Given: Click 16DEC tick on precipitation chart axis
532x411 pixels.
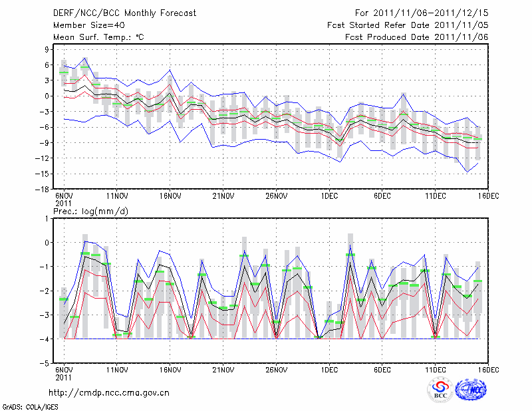Looking at the screenshot, I should click(x=489, y=369).
